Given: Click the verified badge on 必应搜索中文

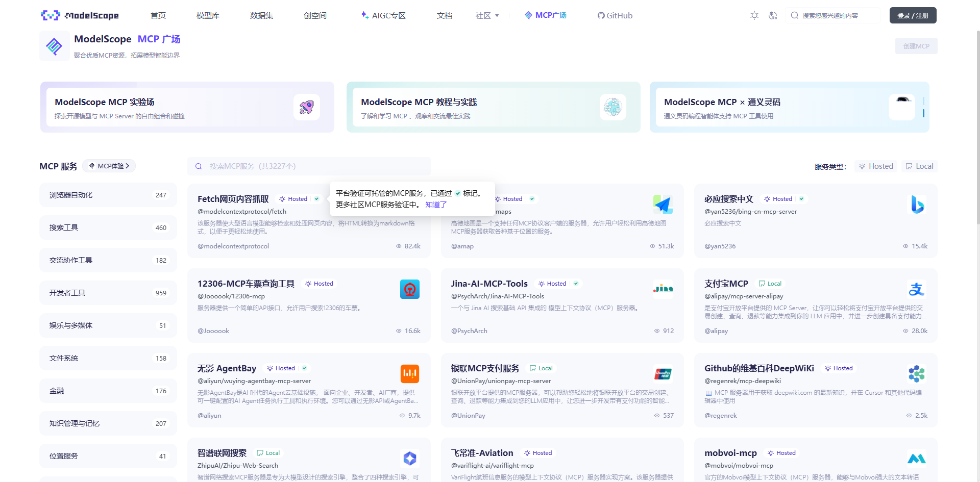Looking at the screenshot, I should click(x=801, y=199).
